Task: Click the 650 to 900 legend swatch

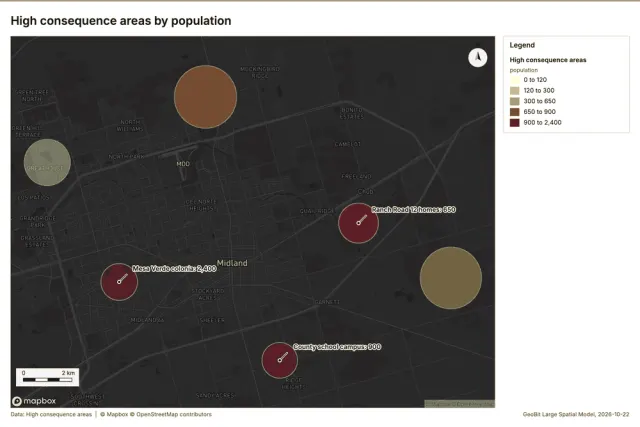Action: click(515, 112)
